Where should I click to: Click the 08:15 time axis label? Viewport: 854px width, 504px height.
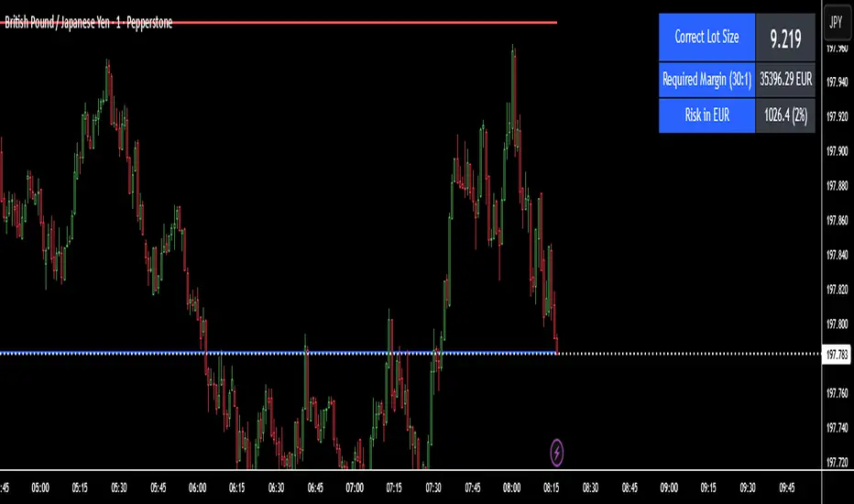pos(552,488)
